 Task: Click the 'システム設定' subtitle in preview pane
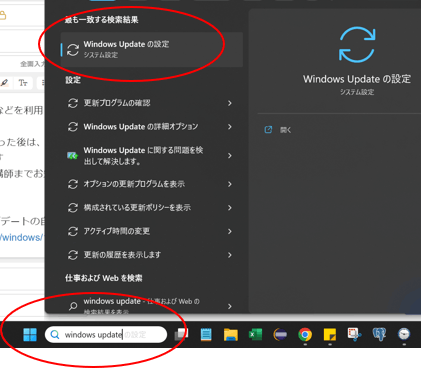[357, 92]
